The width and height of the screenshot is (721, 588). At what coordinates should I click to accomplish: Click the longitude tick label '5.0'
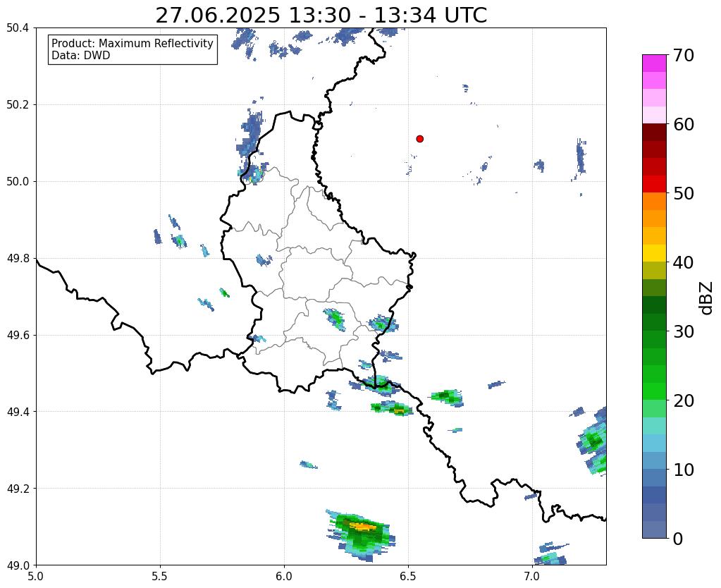click(x=36, y=576)
